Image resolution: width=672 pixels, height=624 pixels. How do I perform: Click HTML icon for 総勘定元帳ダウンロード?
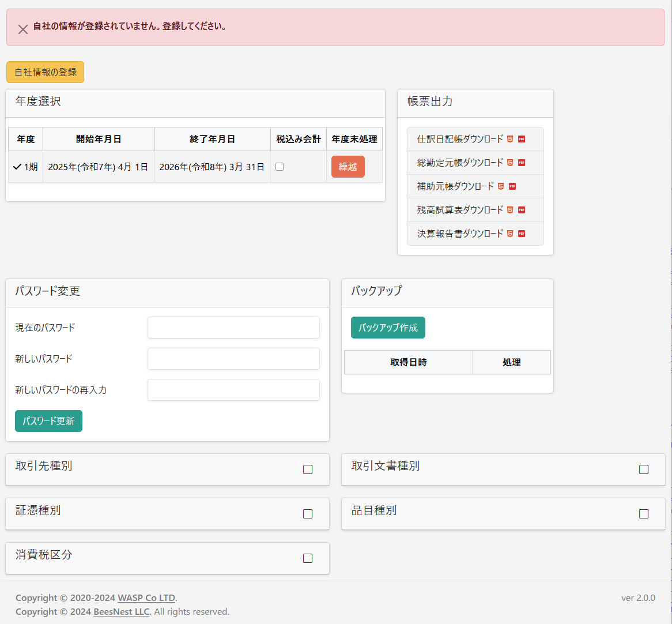[x=510, y=163]
